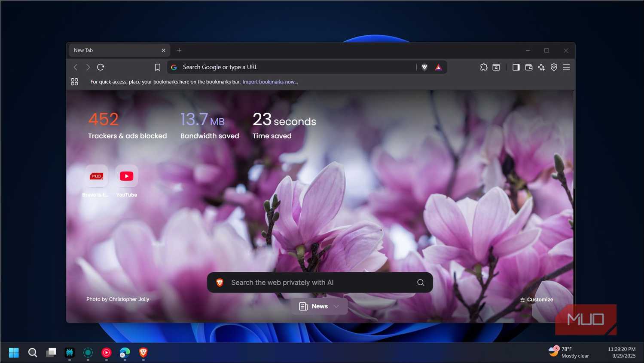Image resolution: width=644 pixels, height=363 pixels.
Task: Open the Windows Start menu
Action: tap(14, 353)
